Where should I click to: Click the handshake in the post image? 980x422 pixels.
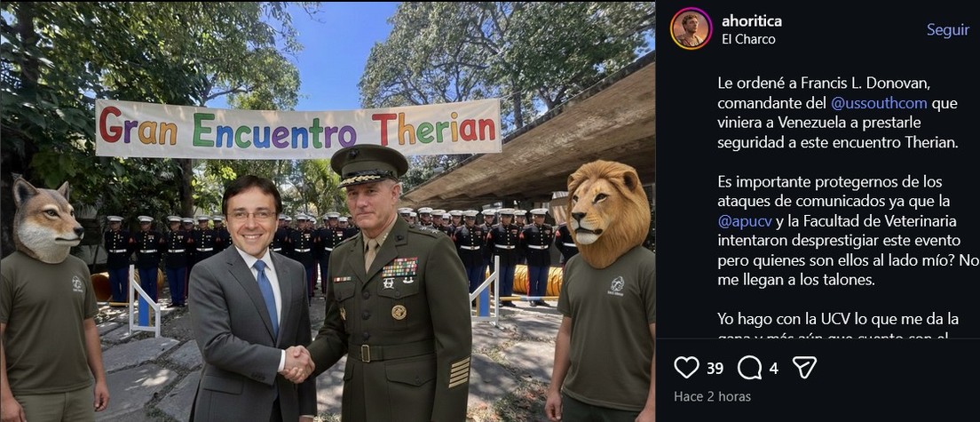pyautogui.click(x=296, y=364)
